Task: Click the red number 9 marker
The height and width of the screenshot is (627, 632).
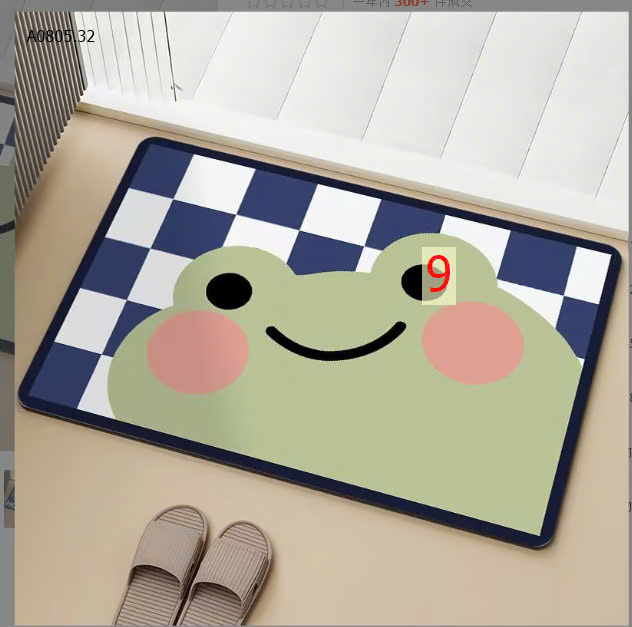Action: (x=438, y=275)
